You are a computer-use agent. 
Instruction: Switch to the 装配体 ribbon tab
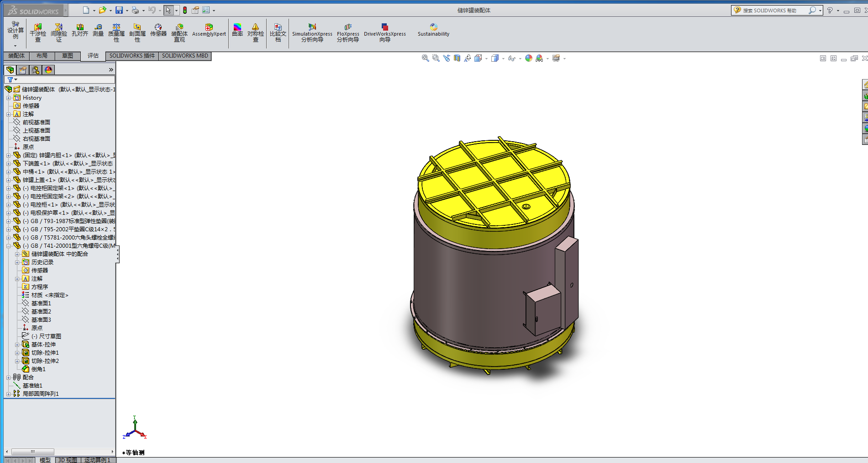16,56
